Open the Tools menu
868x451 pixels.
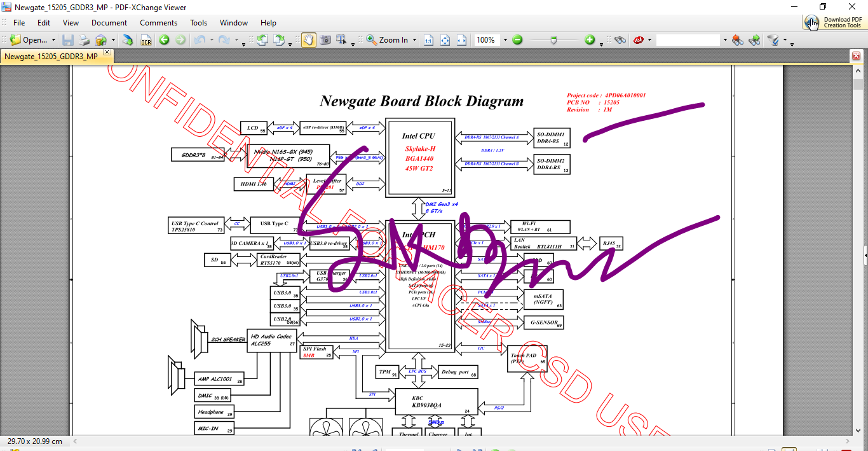[x=199, y=22]
